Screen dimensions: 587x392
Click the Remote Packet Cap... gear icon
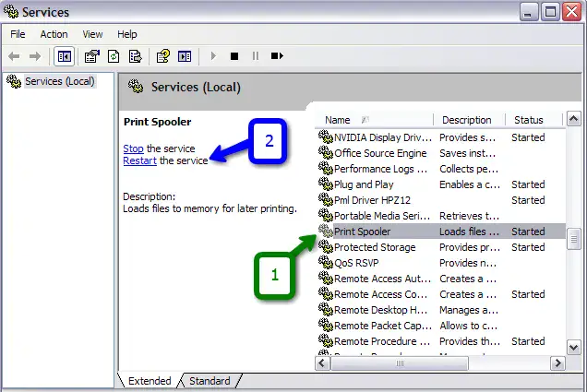[326, 326]
